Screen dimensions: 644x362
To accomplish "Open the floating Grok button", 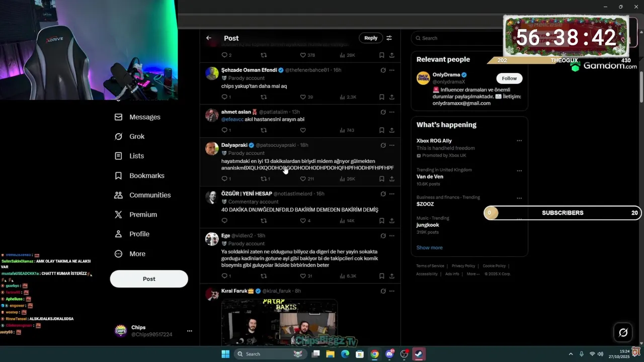I will click(623, 332).
